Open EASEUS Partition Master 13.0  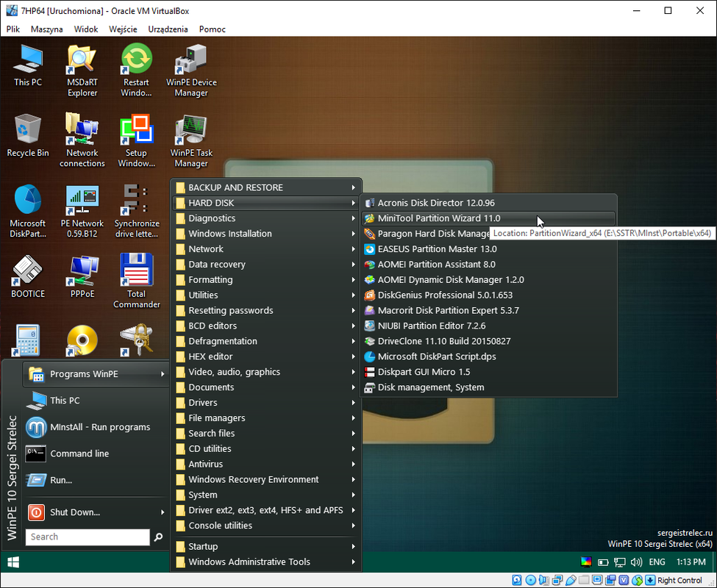coord(488,249)
